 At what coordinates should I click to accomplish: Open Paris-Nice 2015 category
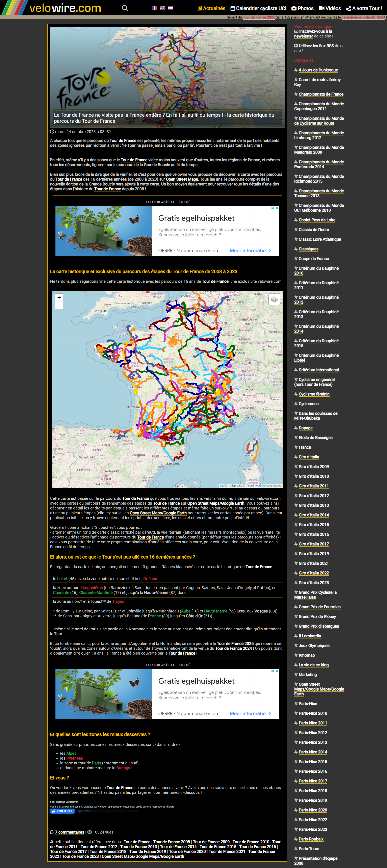[313, 762]
